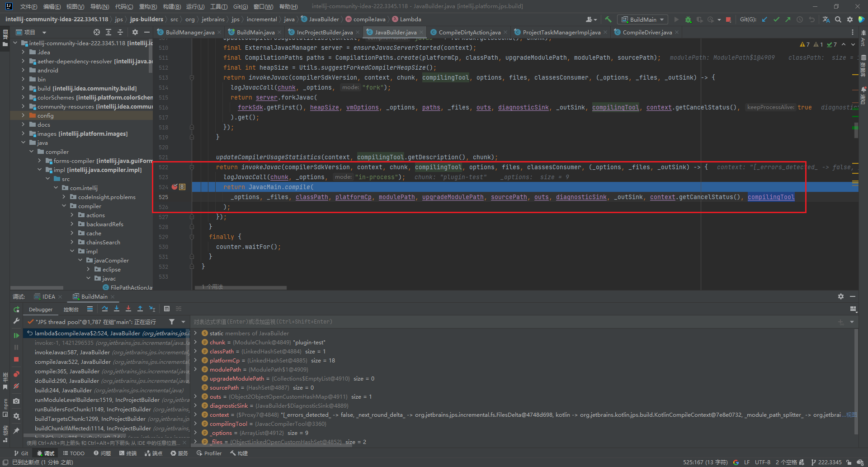Viewport: 868px width, 467px height.
Task: Click the Evaluate Expression calculator icon
Action: (x=167, y=309)
